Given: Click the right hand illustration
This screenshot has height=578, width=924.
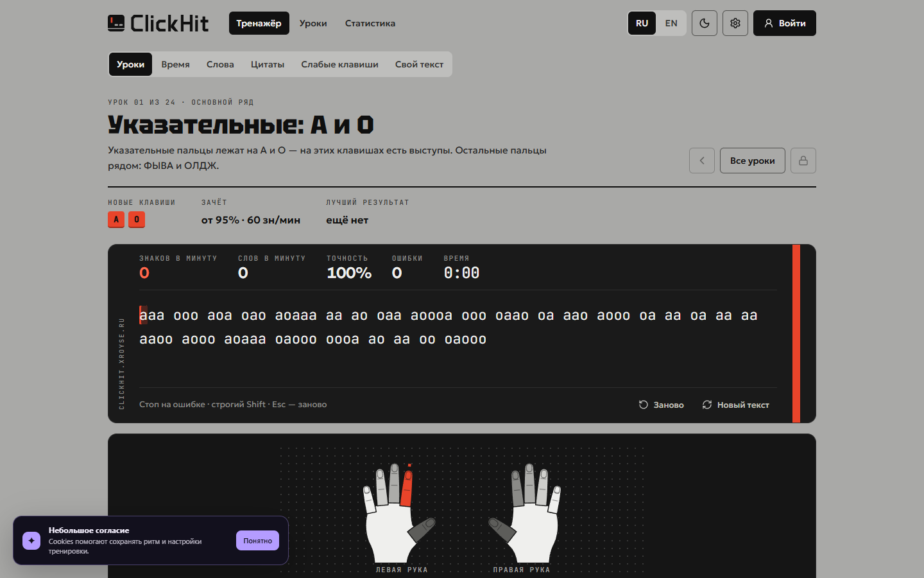Looking at the screenshot, I should tap(524, 512).
